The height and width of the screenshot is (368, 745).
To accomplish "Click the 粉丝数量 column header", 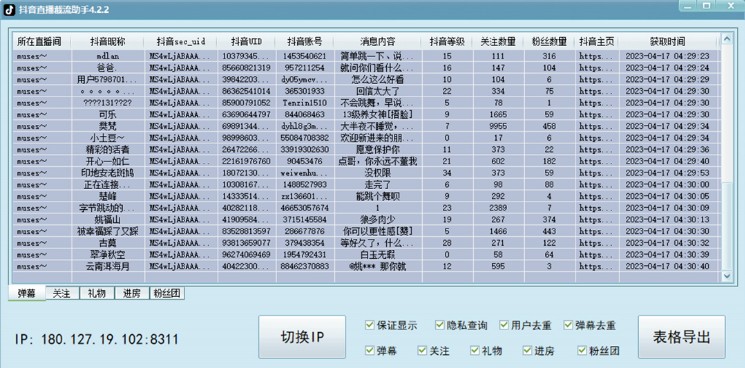I will point(549,41).
